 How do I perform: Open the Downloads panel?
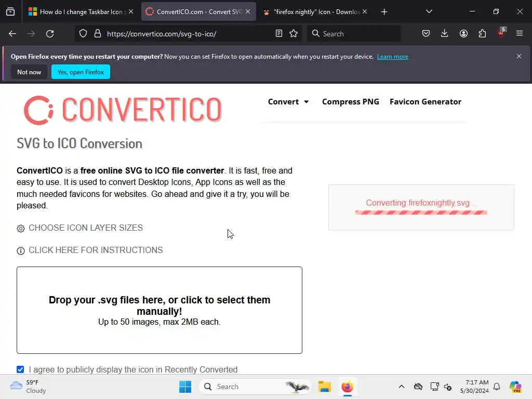445,34
